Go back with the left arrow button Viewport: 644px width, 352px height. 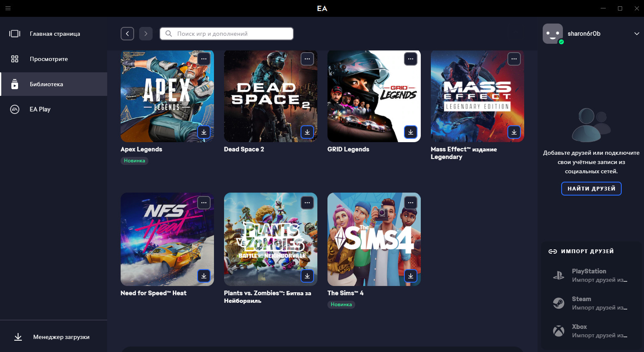(x=127, y=34)
